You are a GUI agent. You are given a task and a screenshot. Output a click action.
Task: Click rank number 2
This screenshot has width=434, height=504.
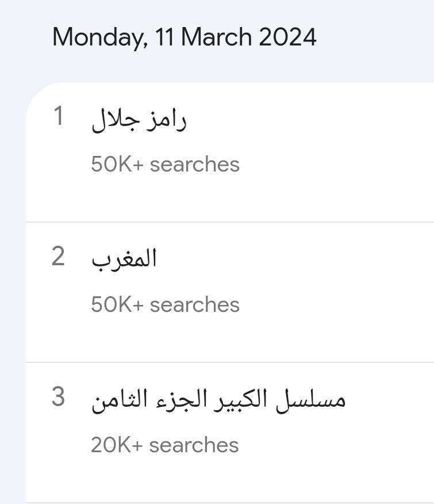click(x=58, y=257)
